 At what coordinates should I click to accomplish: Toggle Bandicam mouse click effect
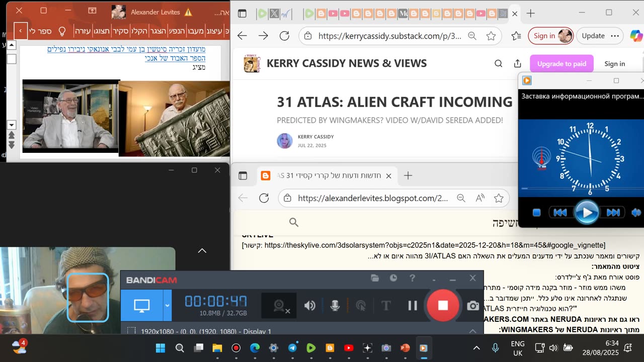[361, 305]
